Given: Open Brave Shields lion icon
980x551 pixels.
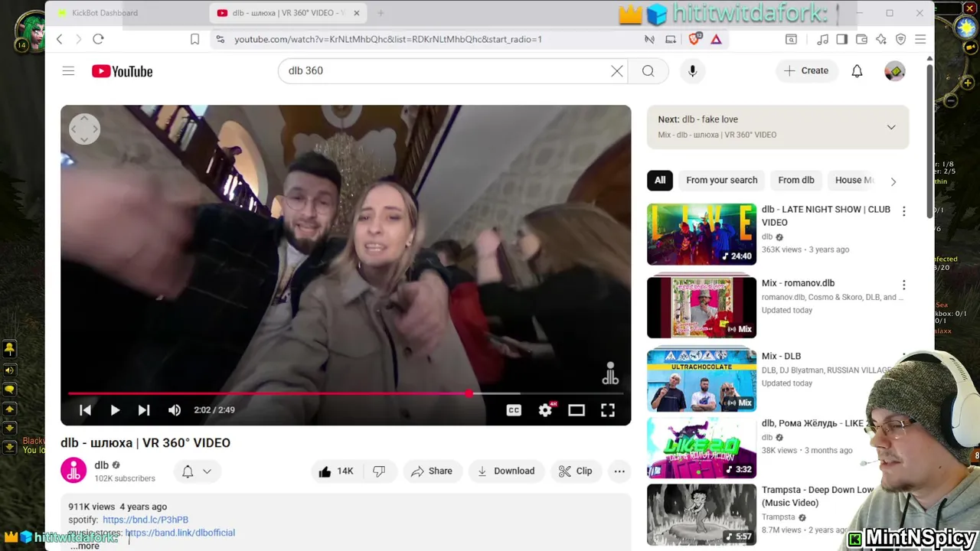Looking at the screenshot, I should (x=695, y=39).
